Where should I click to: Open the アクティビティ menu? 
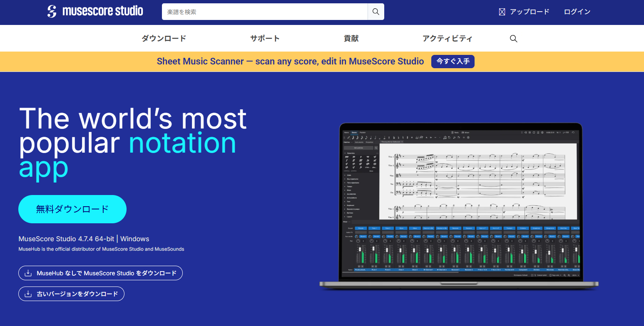[x=448, y=39]
